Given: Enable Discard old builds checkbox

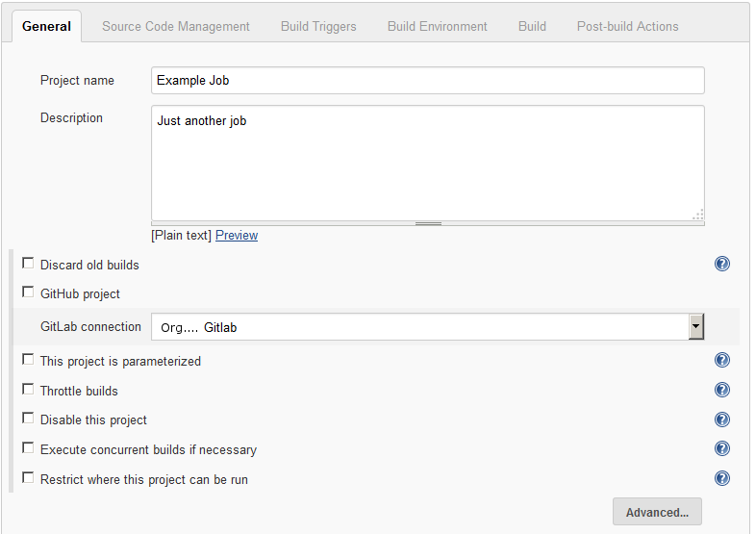Looking at the screenshot, I should point(28,264).
